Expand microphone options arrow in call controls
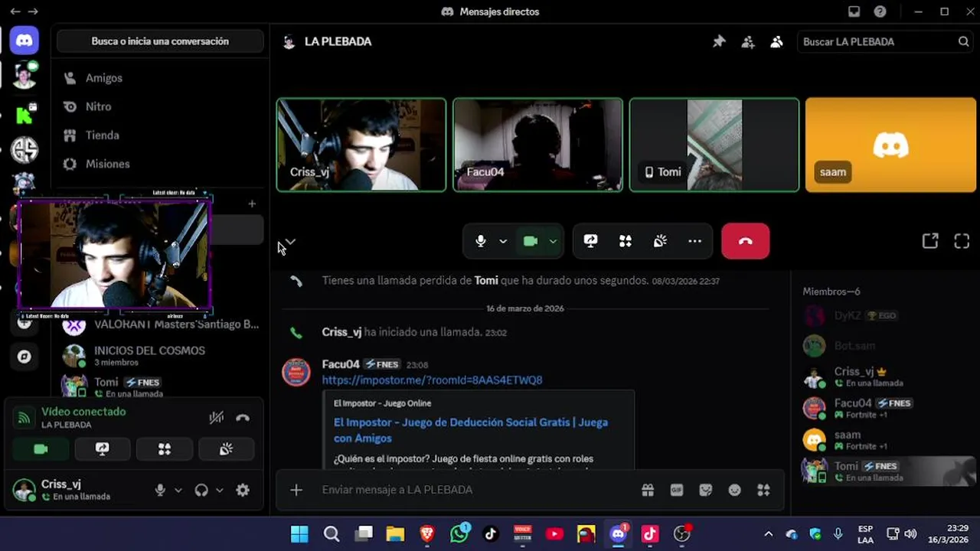The image size is (980, 551). pos(503,241)
